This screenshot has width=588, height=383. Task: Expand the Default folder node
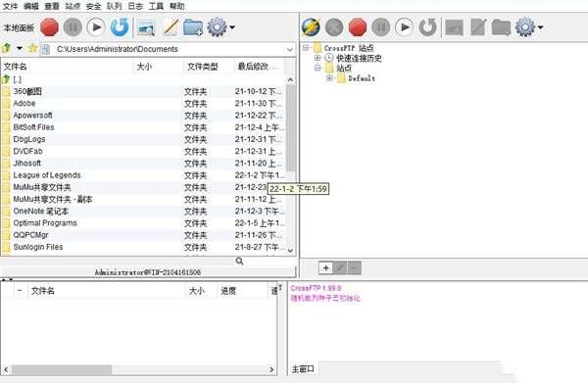click(x=329, y=78)
